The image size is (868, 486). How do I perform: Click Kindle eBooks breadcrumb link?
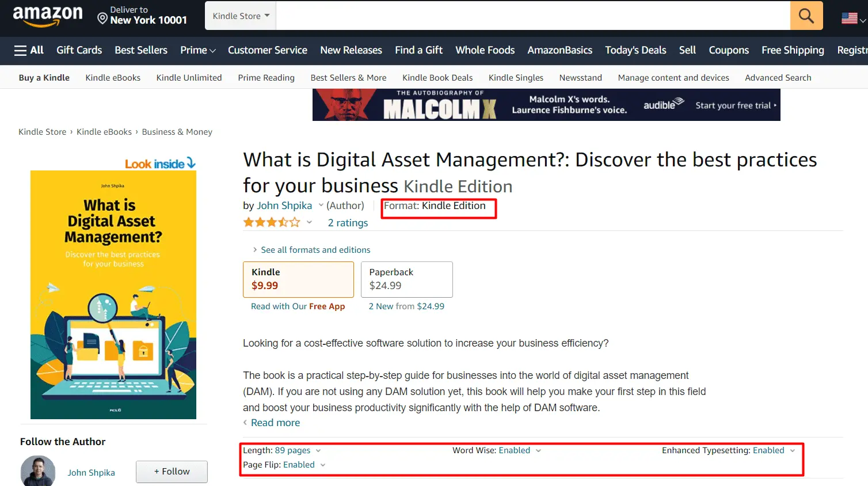(104, 132)
